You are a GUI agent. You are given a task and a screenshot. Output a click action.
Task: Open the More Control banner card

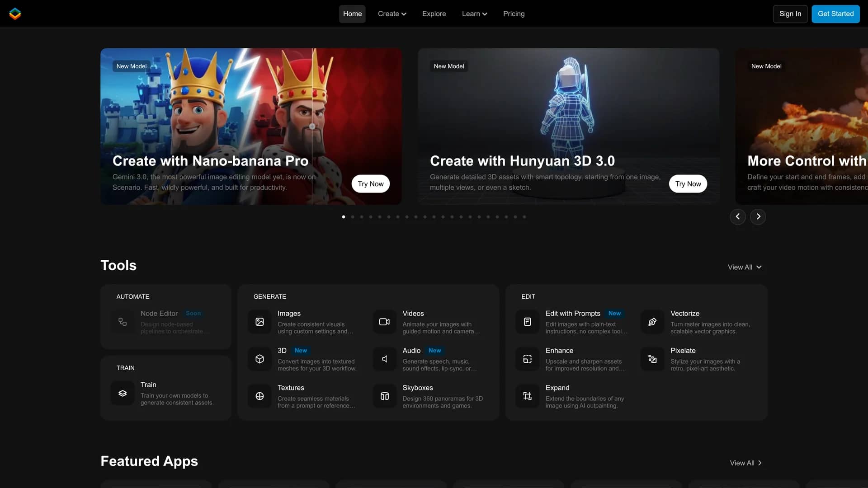point(802,127)
